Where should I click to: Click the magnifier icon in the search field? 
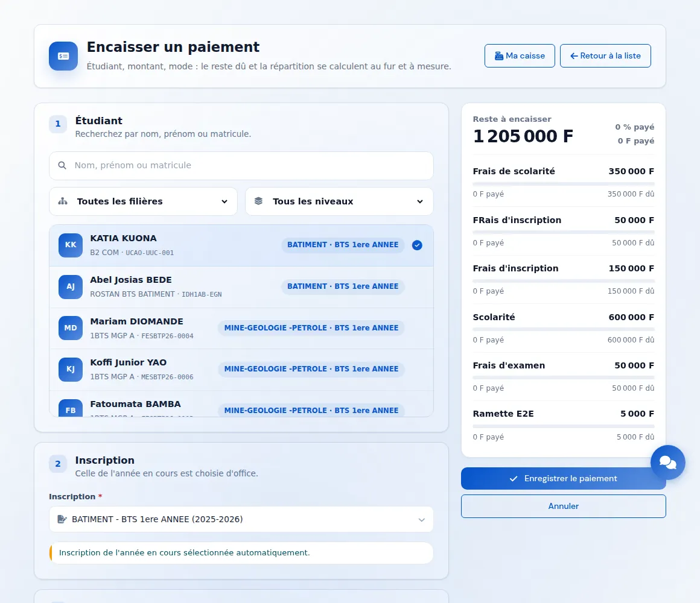pos(62,165)
